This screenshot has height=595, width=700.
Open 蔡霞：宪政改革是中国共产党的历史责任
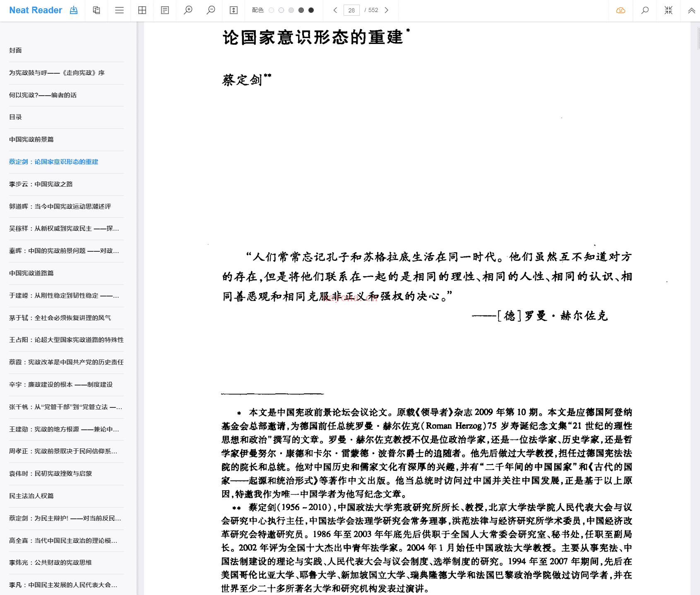point(66,362)
